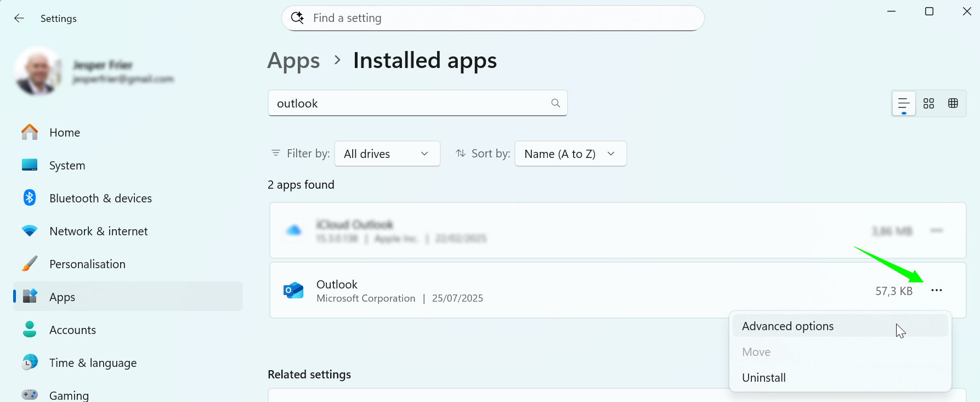Open Time & language settings

(128, 363)
